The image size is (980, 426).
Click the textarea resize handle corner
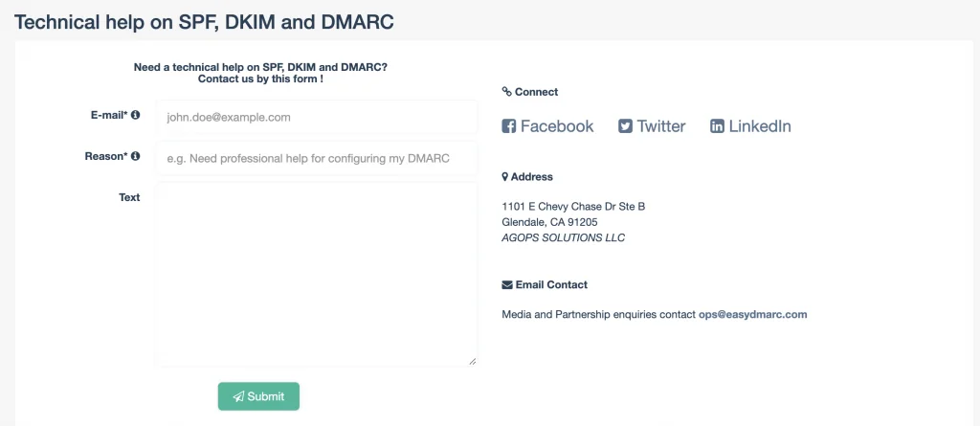point(473,361)
